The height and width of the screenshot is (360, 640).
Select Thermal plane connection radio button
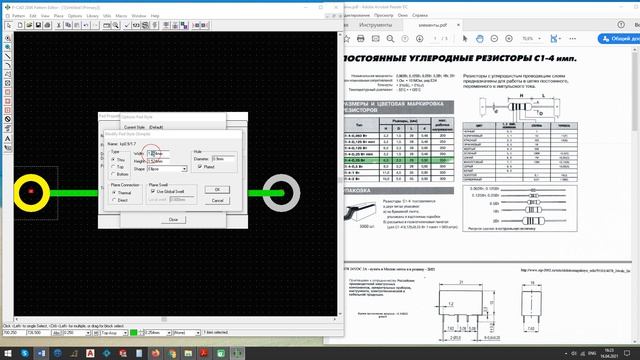[x=114, y=193]
